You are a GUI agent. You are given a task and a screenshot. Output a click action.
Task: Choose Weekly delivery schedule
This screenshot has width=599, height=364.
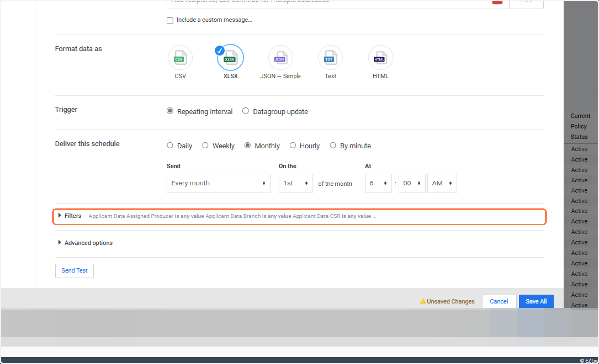tap(205, 146)
